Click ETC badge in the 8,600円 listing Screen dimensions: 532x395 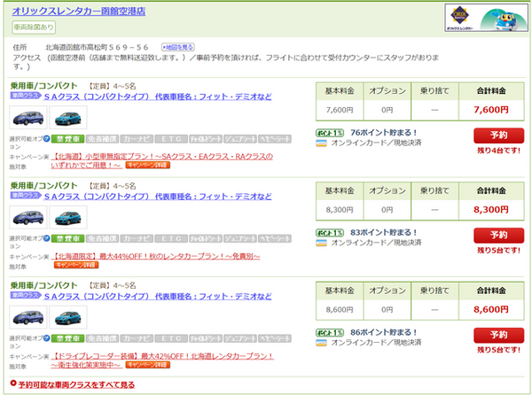(171, 338)
